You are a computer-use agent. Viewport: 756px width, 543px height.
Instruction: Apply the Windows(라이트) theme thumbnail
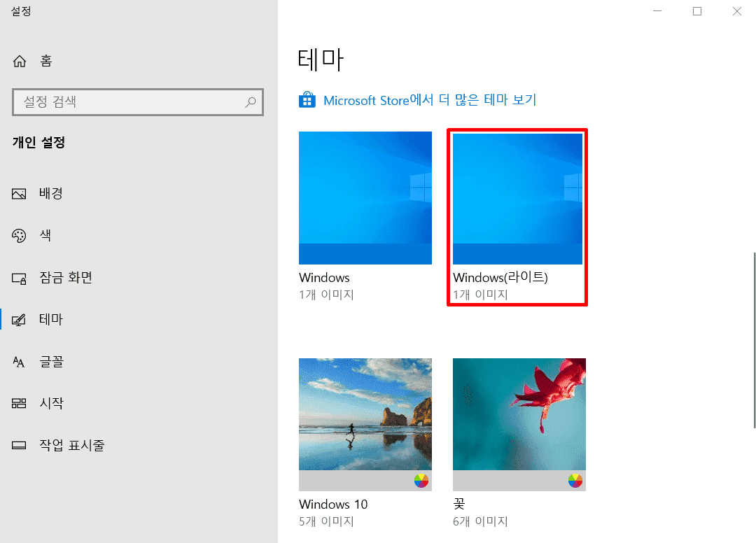(517, 199)
